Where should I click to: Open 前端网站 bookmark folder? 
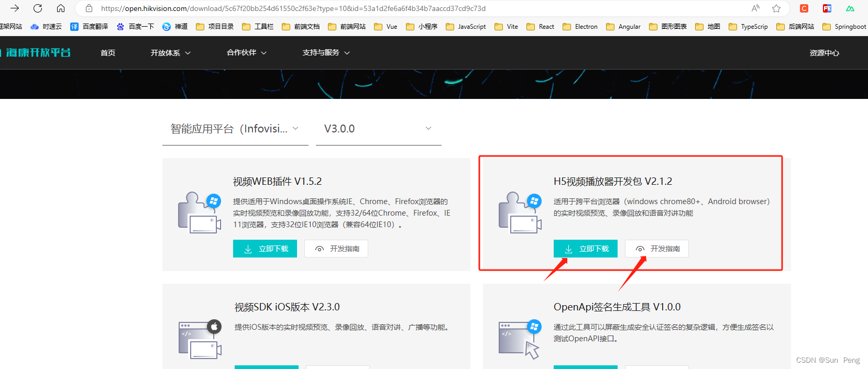tap(347, 27)
